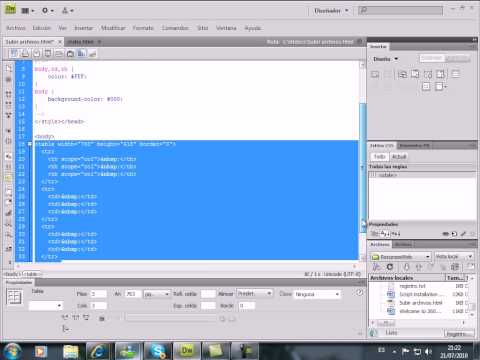Image resolution: width=480 pixels, height=360 pixels.
Task: Click the Connect to remote host icon
Action: coord(376,267)
